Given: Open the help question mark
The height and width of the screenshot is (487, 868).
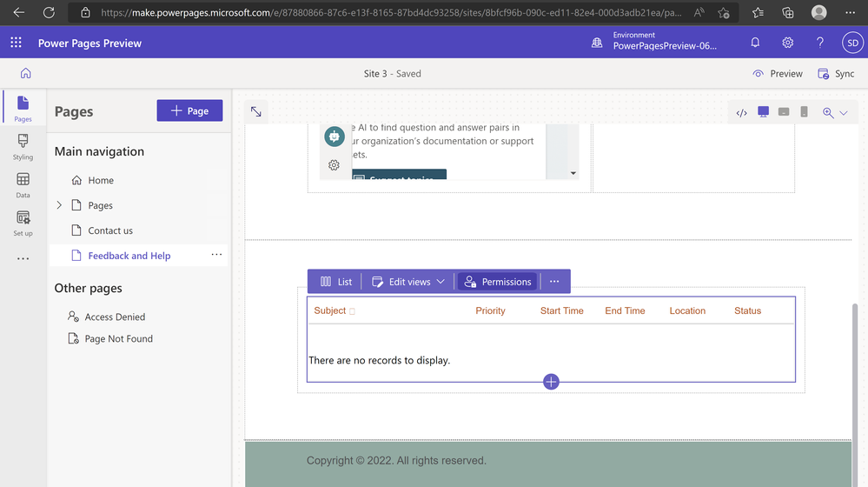Looking at the screenshot, I should click(820, 43).
